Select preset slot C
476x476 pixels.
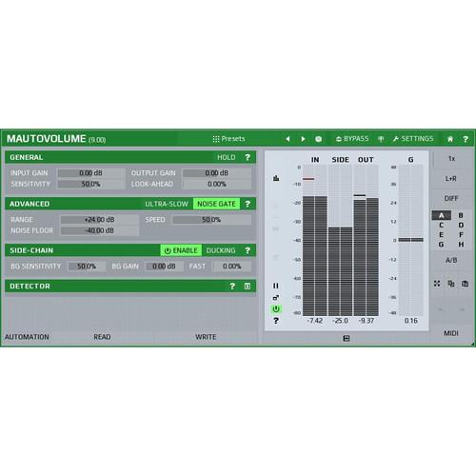click(x=441, y=226)
